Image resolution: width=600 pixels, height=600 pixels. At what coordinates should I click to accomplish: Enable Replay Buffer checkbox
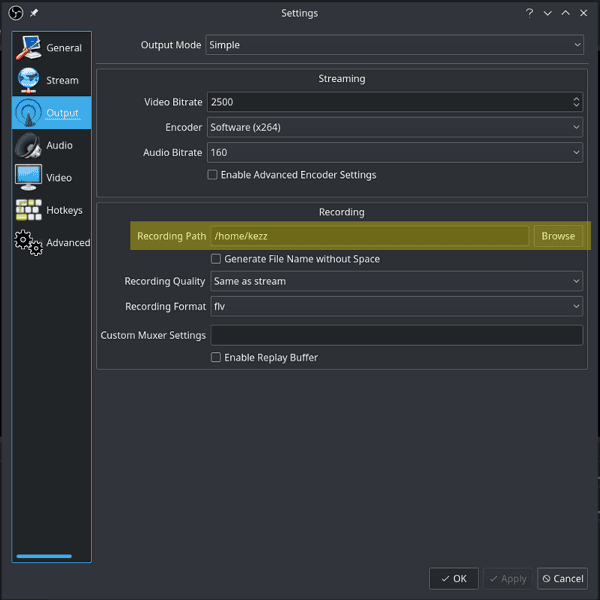tap(216, 358)
